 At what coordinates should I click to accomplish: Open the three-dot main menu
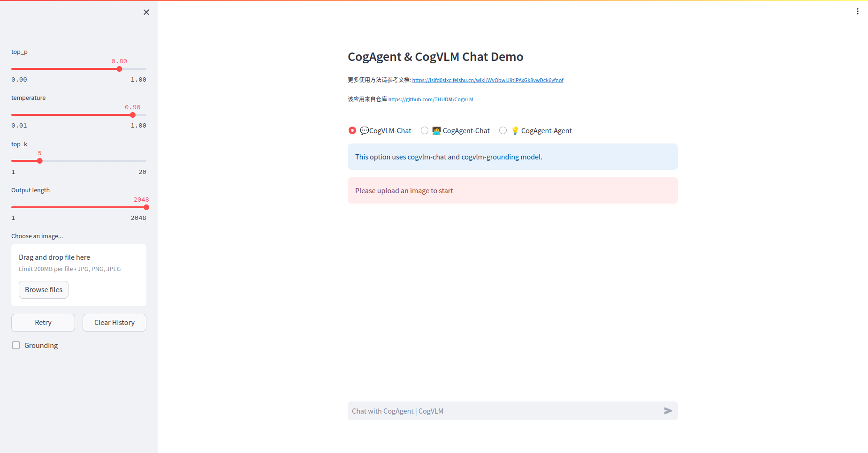point(857,11)
